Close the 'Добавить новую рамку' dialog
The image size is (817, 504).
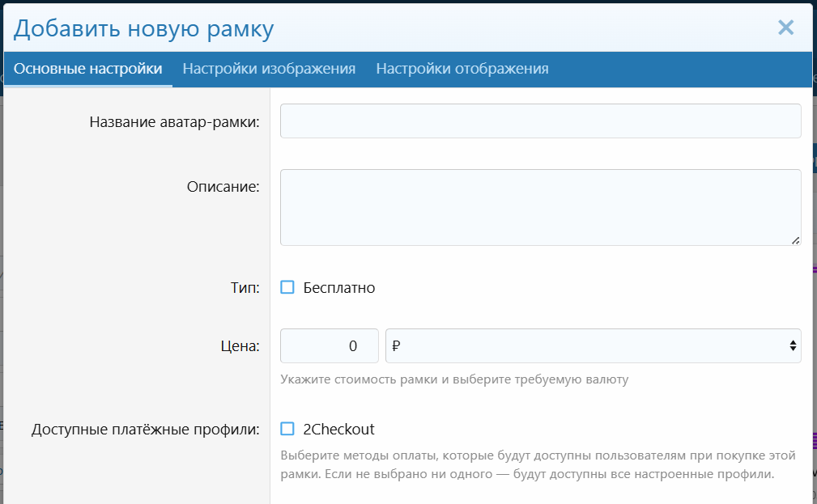coord(785,28)
